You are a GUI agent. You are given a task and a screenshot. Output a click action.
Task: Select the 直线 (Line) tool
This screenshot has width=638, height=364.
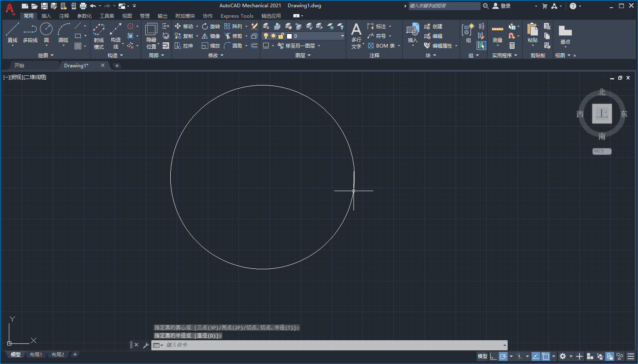pyautogui.click(x=13, y=33)
